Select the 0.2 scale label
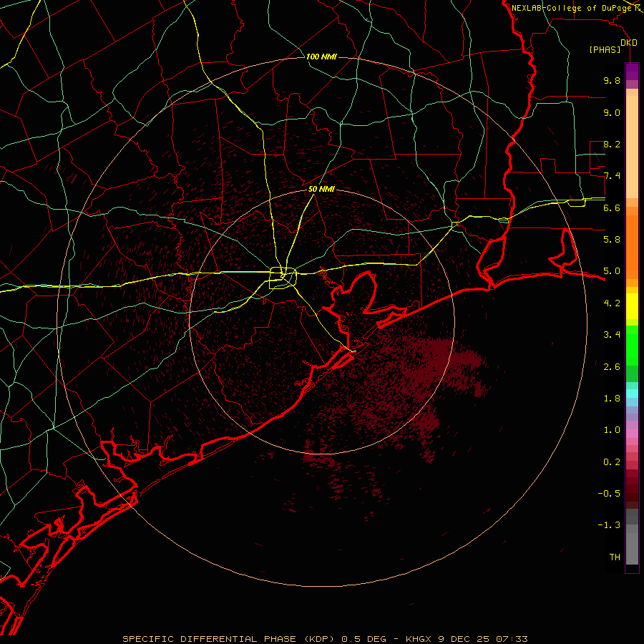Viewport: 644px width, 644px height. 612,462
